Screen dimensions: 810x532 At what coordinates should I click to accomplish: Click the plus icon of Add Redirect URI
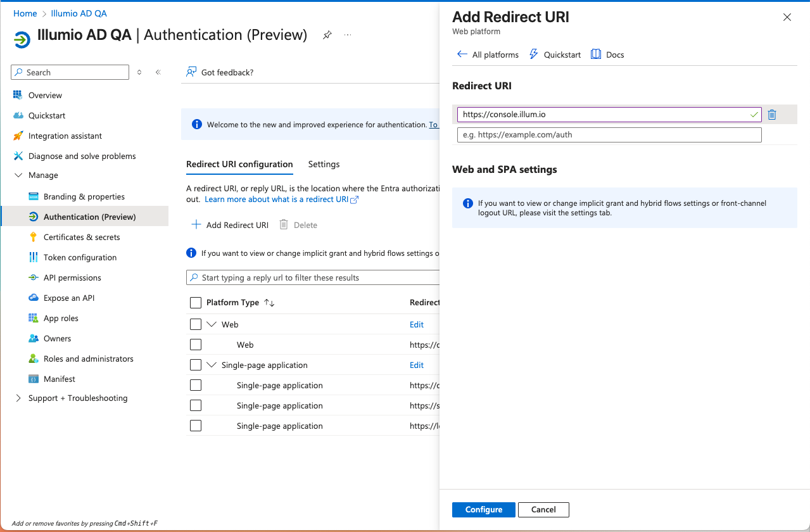196,225
